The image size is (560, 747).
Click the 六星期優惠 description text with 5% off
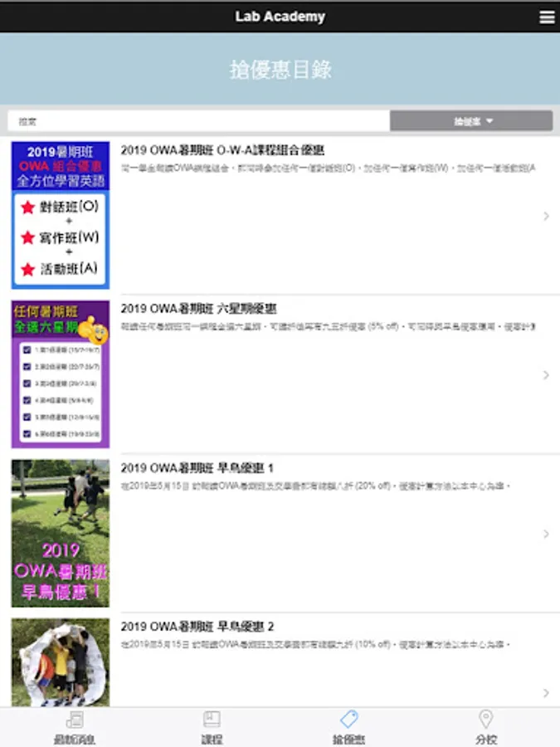coord(328,327)
